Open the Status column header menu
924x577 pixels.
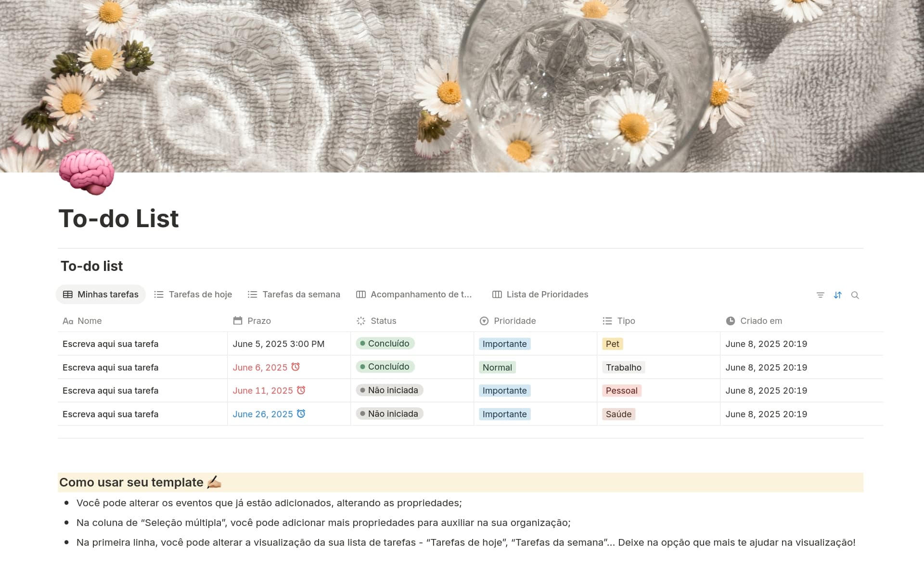pos(383,321)
